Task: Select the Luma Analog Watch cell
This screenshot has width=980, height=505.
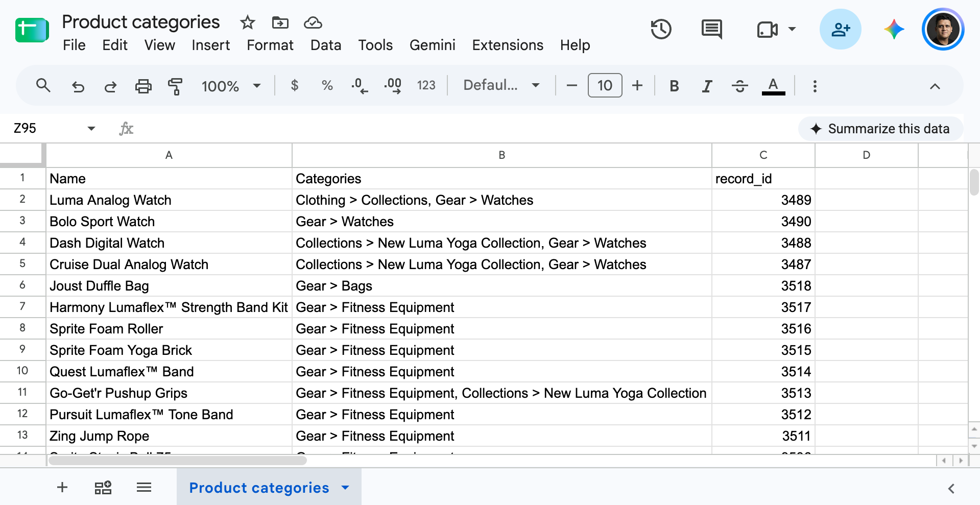Action: pyautogui.click(x=169, y=200)
